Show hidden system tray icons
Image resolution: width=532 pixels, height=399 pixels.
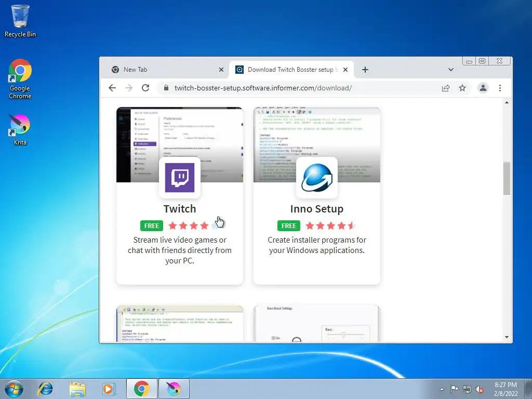click(442, 389)
